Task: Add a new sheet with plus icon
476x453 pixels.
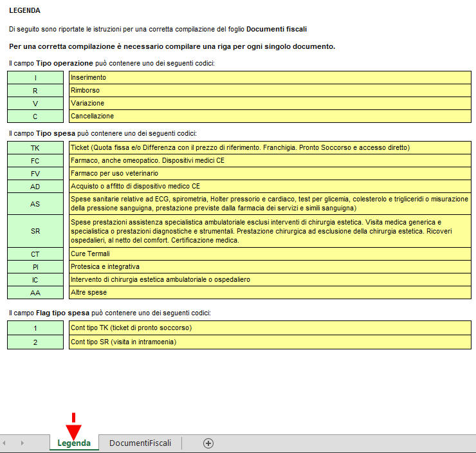Action: point(208,443)
